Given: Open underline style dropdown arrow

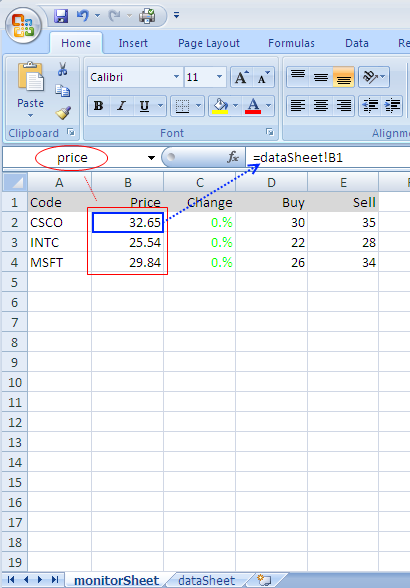Looking at the screenshot, I should [x=161, y=106].
